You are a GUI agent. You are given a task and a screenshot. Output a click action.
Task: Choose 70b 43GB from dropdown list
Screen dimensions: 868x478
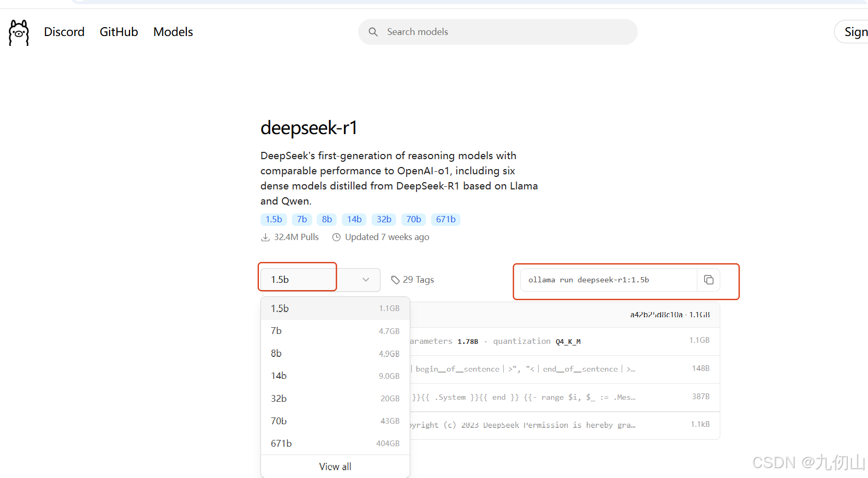[x=335, y=421]
